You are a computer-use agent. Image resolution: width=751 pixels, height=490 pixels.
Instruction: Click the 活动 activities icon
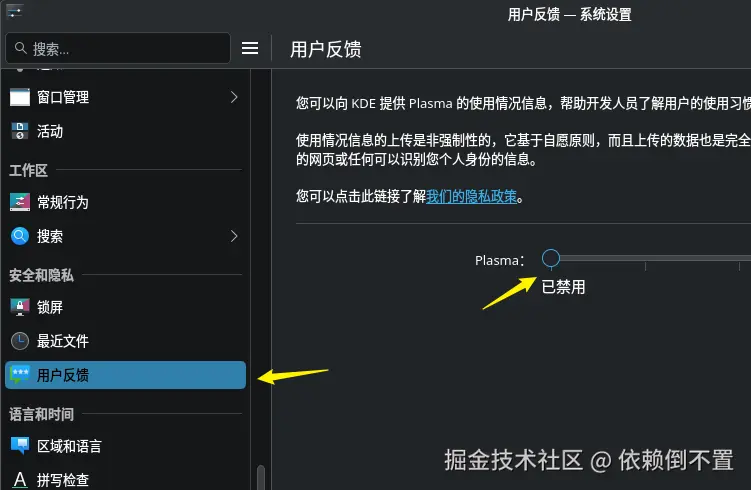pos(20,131)
